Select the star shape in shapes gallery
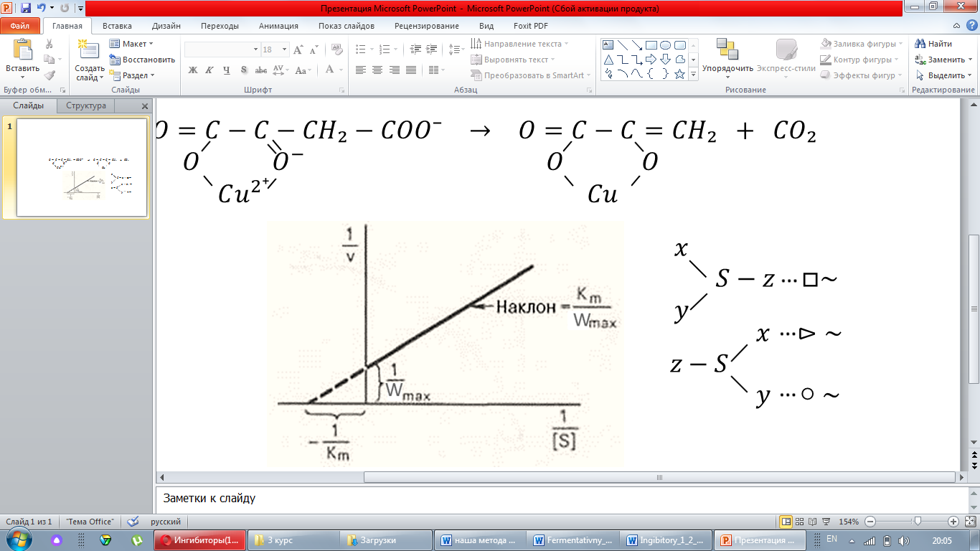The image size is (980, 551). (x=679, y=74)
